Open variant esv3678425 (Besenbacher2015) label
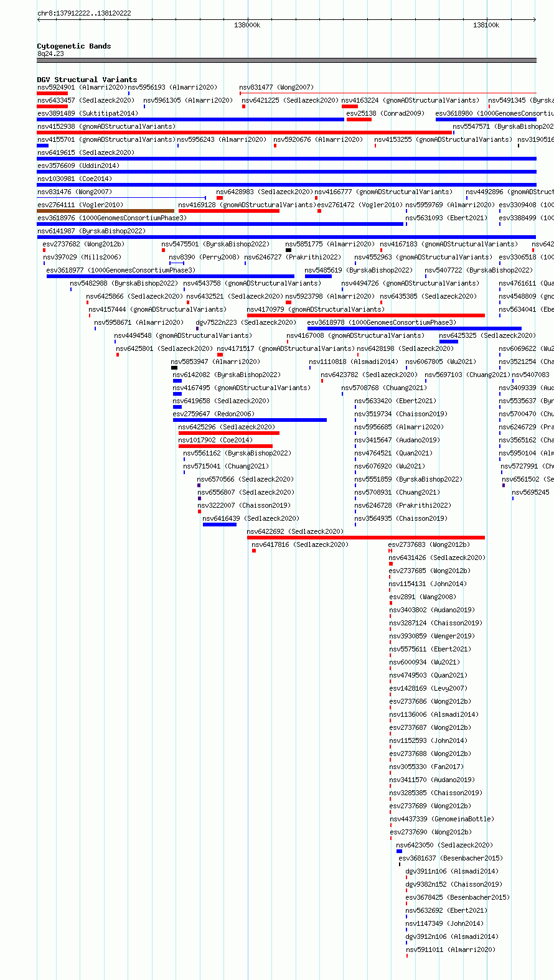 click(x=458, y=897)
